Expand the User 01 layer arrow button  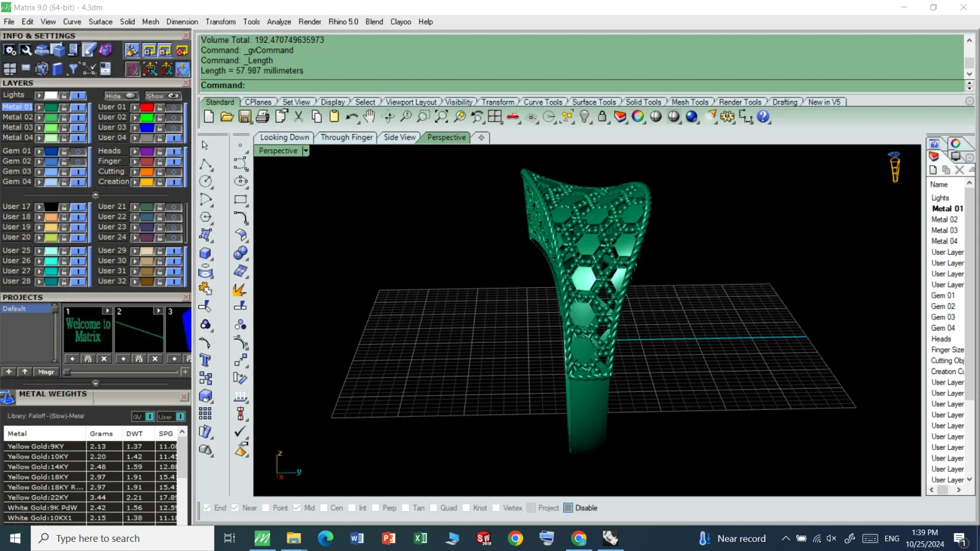(135, 107)
